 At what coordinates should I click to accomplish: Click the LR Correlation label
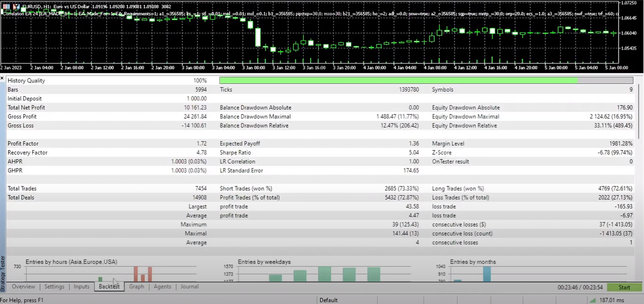tap(238, 161)
